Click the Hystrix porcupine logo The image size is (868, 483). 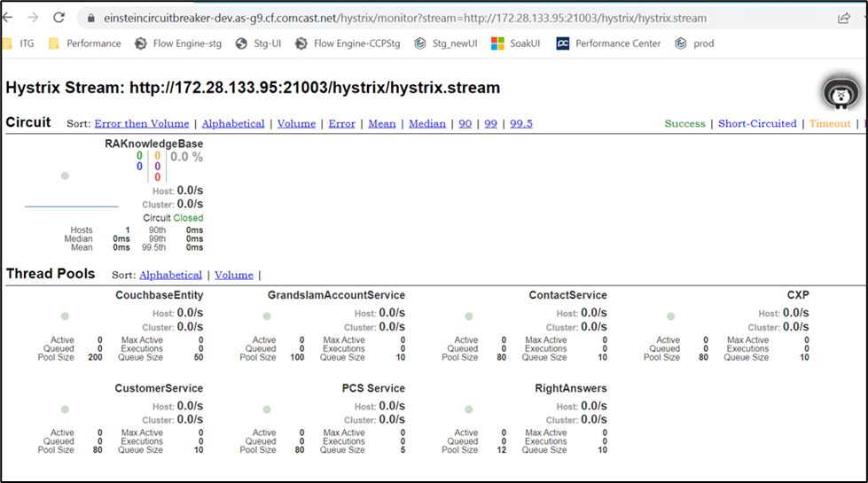[841, 92]
